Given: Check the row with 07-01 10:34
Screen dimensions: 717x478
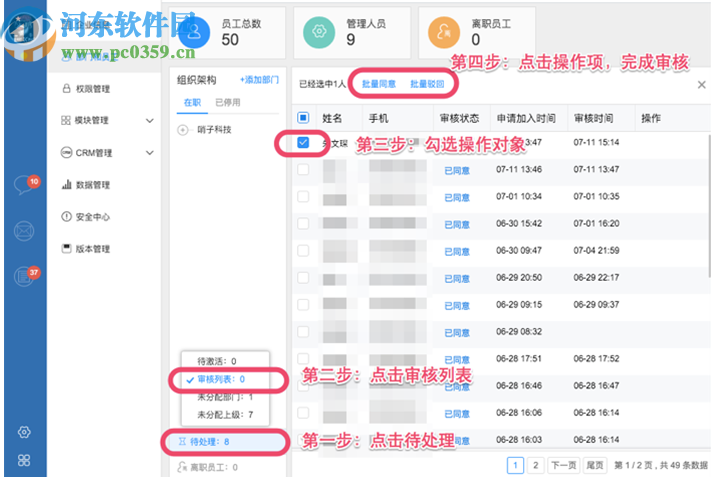Looking at the screenshot, I should coord(303,197).
